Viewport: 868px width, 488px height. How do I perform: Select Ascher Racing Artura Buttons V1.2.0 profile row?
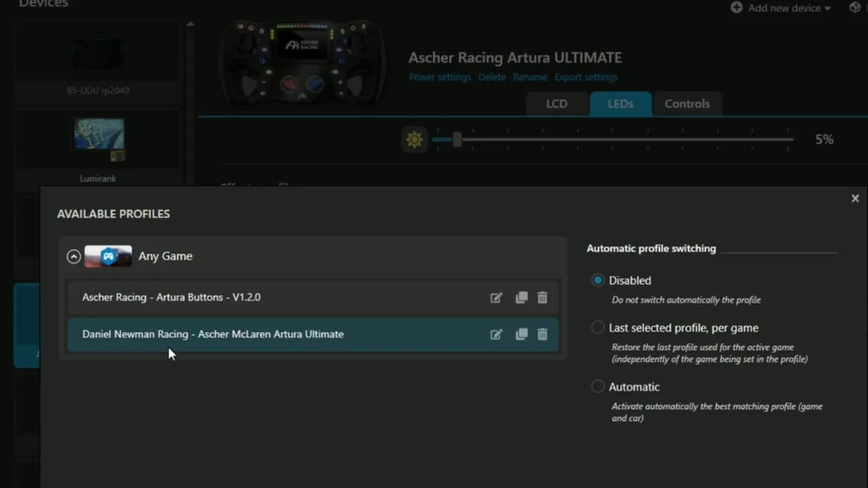tap(313, 298)
